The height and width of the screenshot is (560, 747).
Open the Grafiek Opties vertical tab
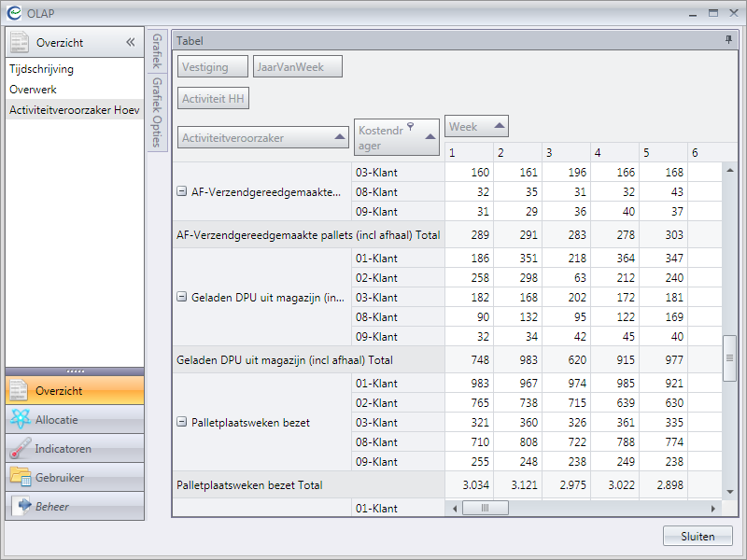pos(157,112)
